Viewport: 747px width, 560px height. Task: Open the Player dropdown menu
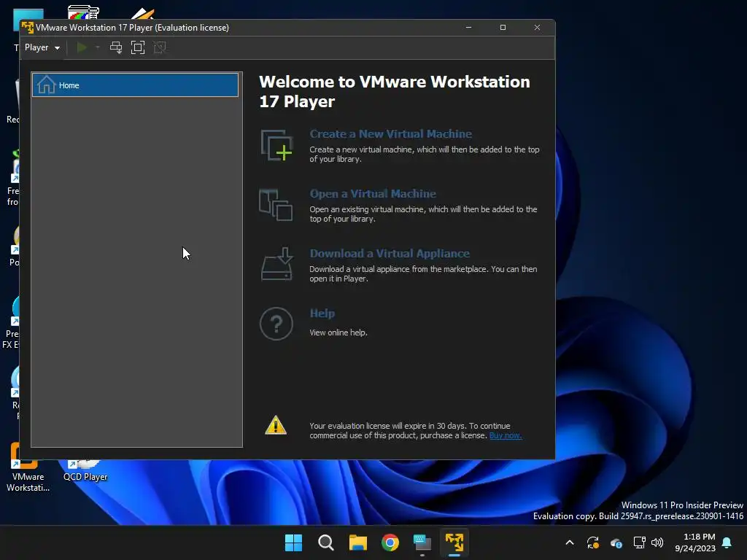[42, 47]
